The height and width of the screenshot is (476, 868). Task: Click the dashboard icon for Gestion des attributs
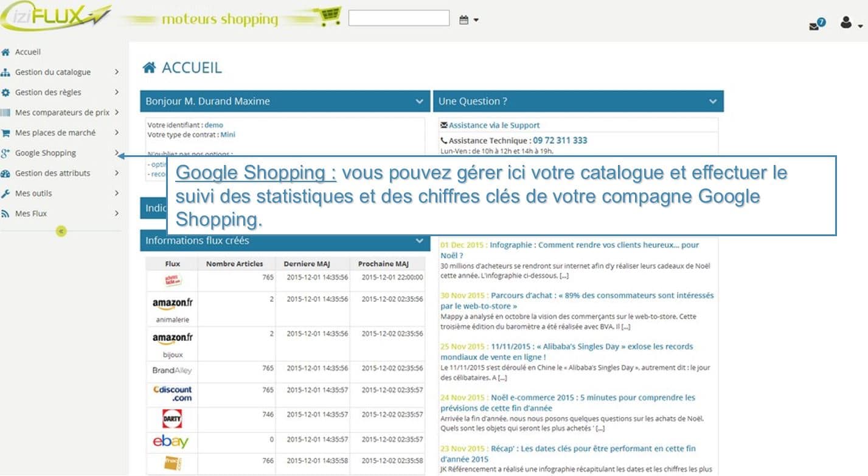[5, 173]
